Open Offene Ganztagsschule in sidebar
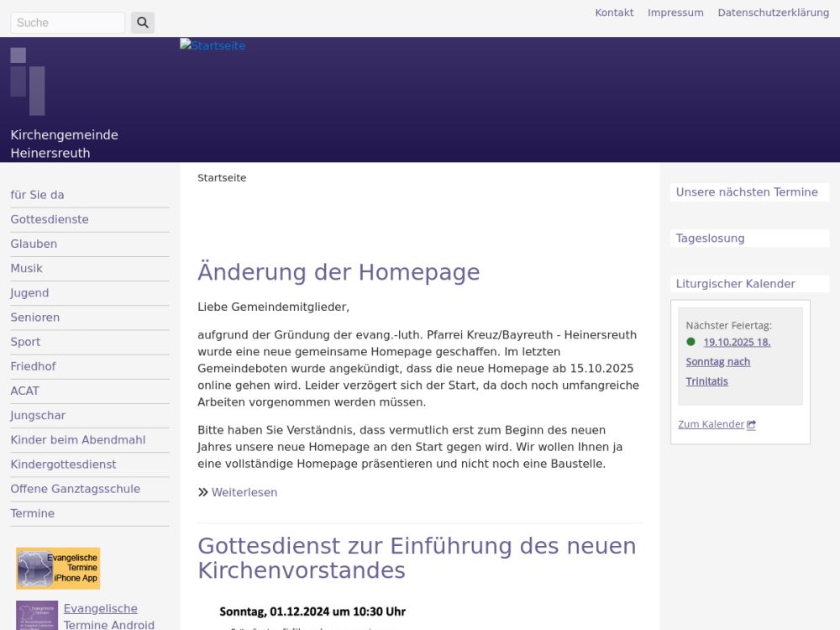Screen dimensions: 840x630 tap(76, 489)
